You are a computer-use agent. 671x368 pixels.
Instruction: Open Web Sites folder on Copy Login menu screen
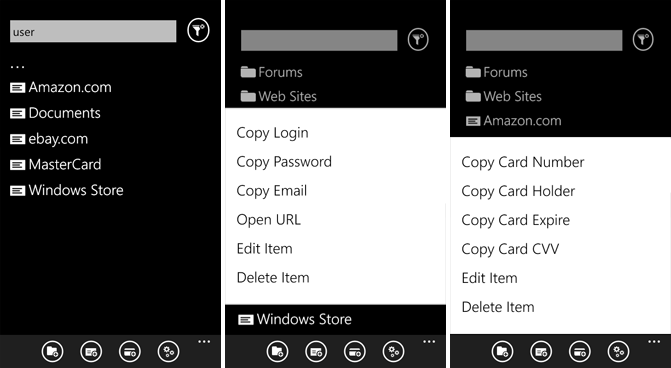tap(279, 96)
